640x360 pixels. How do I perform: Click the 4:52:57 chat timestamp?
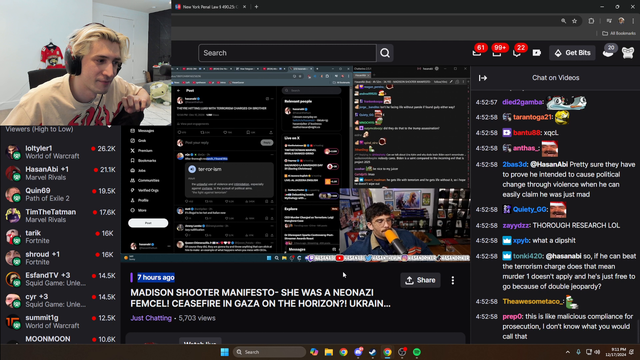click(487, 102)
